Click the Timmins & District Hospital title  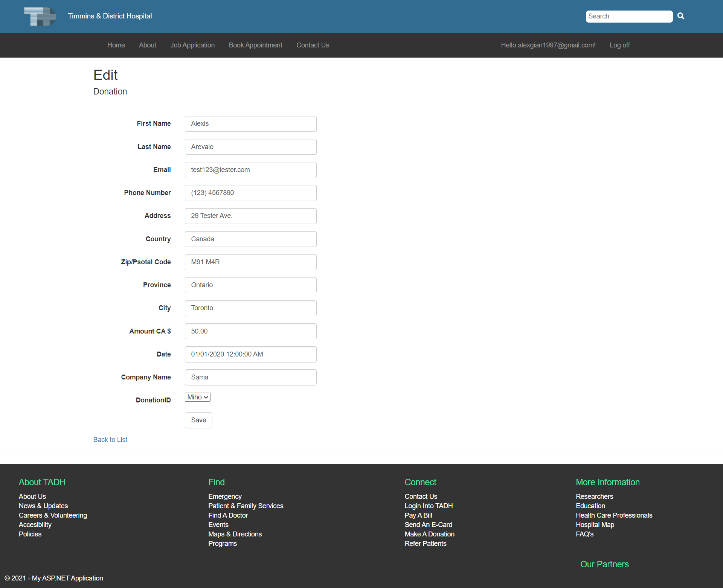pos(110,16)
